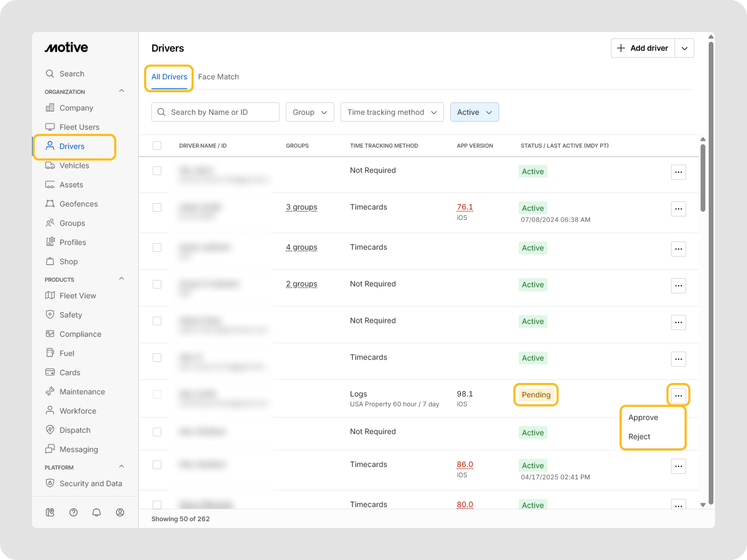The image size is (747, 560).
Task: Click the 2 groups link
Action: click(x=301, y=284)
